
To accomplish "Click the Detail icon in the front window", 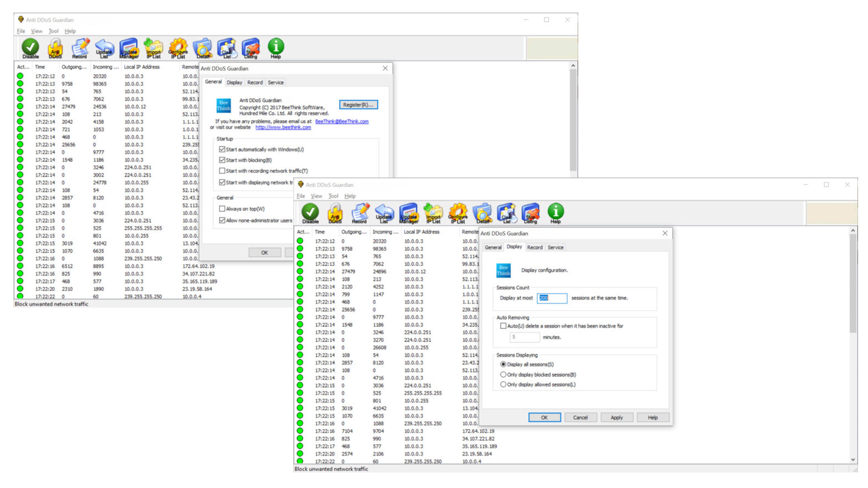I will point(482,213).
